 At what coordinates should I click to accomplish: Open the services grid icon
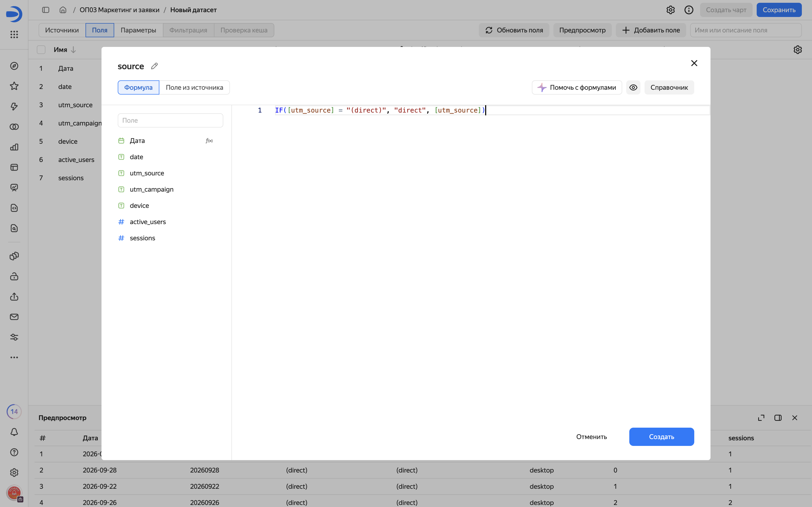(x=14, y=34)
